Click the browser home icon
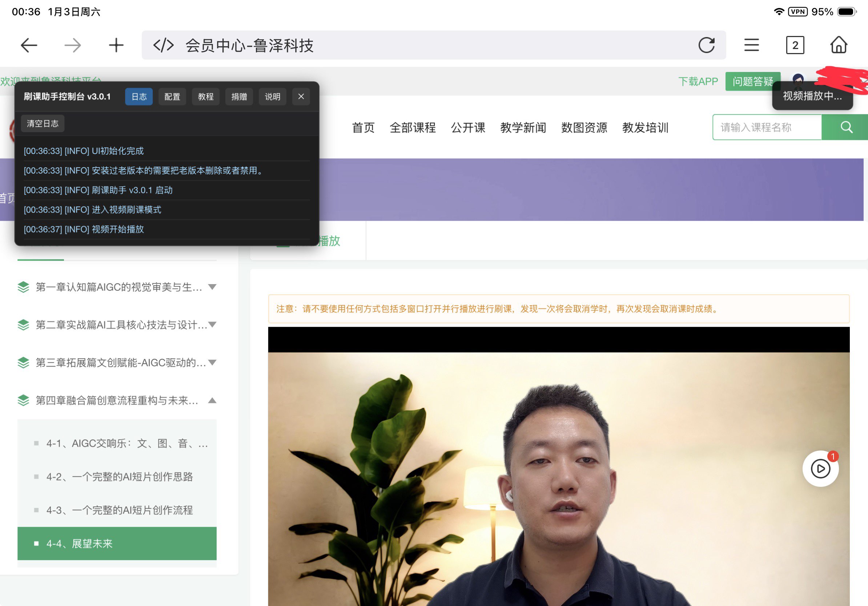 (839, 45)
